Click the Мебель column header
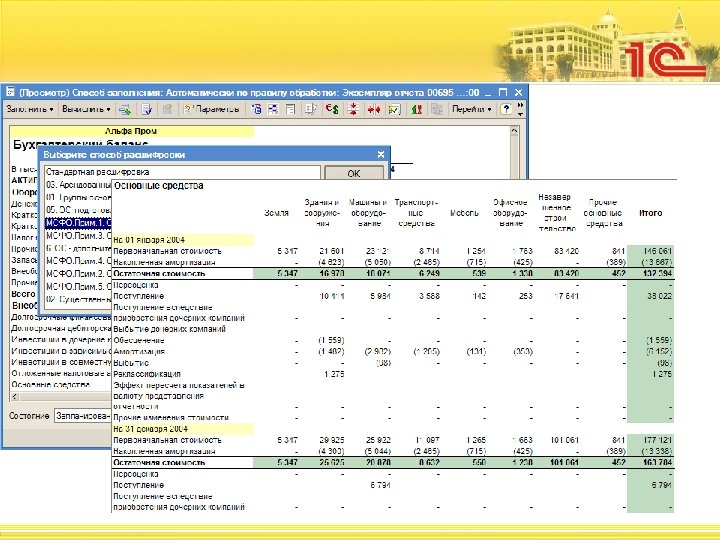 point(464,213)
